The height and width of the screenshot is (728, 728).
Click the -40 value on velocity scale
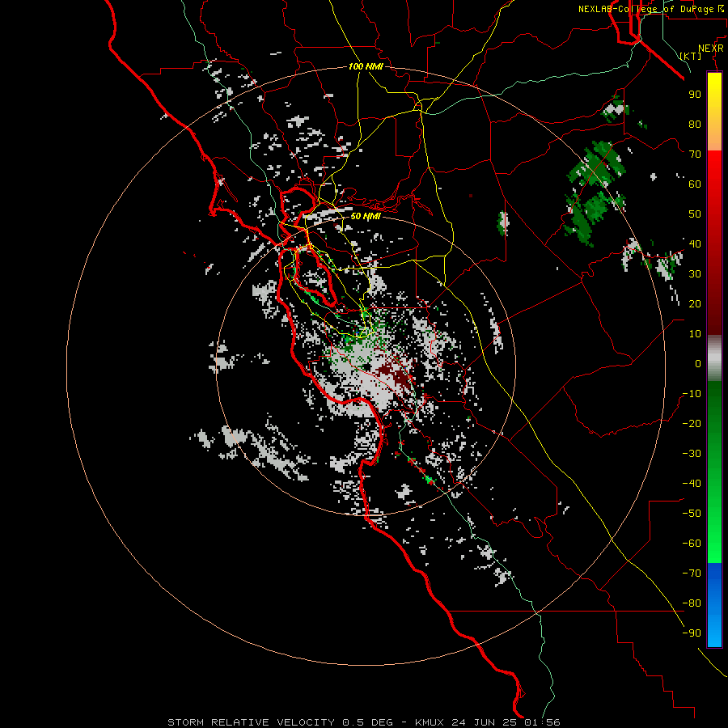pos(692,484)
